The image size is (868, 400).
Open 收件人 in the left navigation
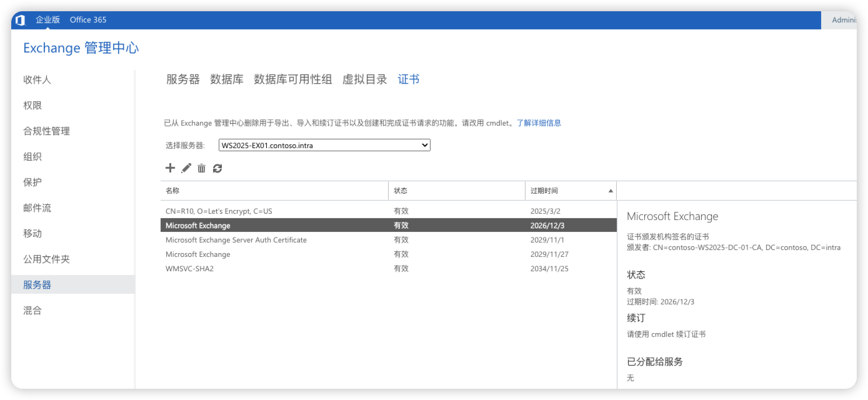point(37,80)
